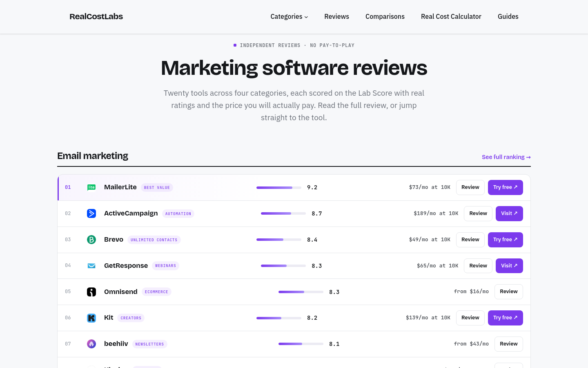Image resolution: width=588 pixels, height=368 pixels.
Task: Click the AUTOMATION tag
Action: pyautogui.click(x=178, y=214)
